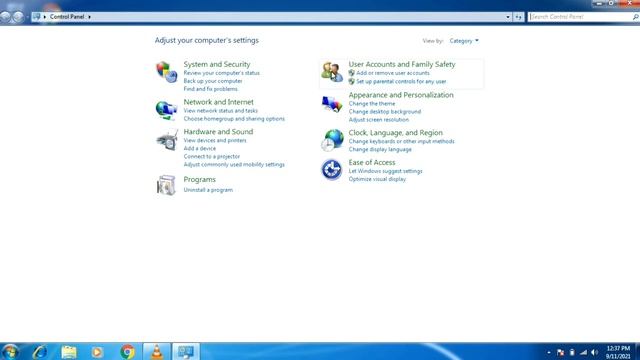
Task: Click Let Windows suggest settings
Action: pos(385,171)
